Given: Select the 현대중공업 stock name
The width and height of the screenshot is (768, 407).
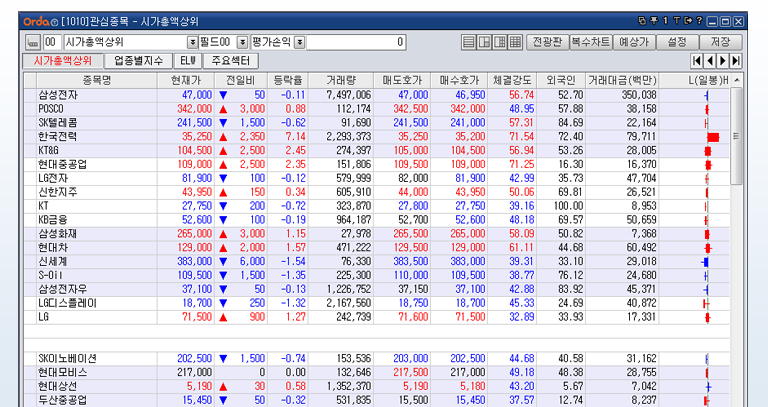Looking at the screenshot, I should click(x=63, y=164).
